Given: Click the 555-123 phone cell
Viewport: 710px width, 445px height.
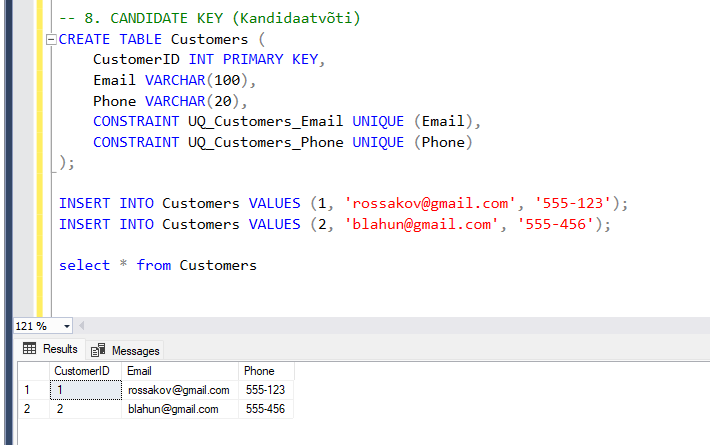Looking at the screenshot, I should pyautogui.click(x=266, y=390).
